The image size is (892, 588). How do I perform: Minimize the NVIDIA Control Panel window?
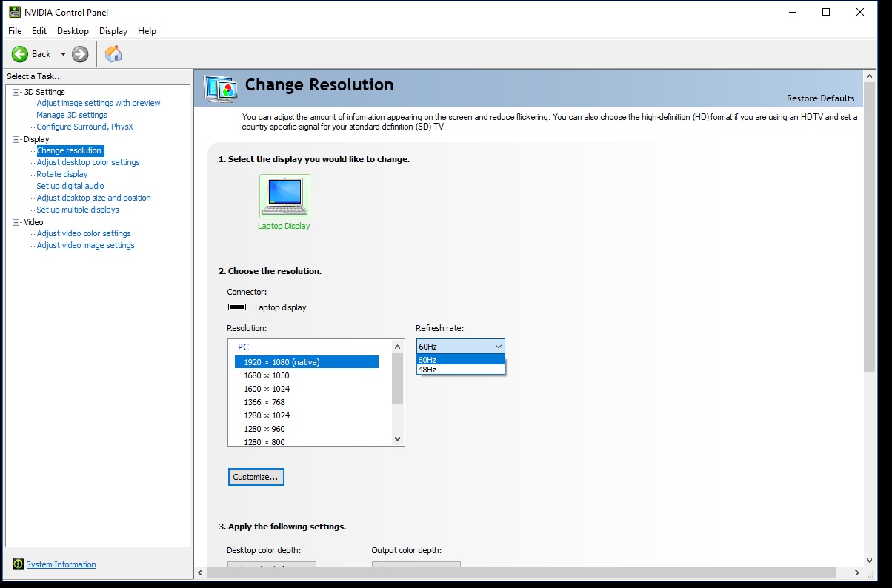[x=792, y=12]
